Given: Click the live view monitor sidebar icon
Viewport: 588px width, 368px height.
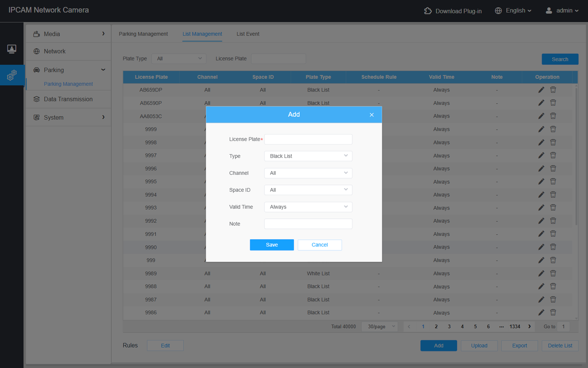Looking at the screenshot, I should (x=11, y=49).
